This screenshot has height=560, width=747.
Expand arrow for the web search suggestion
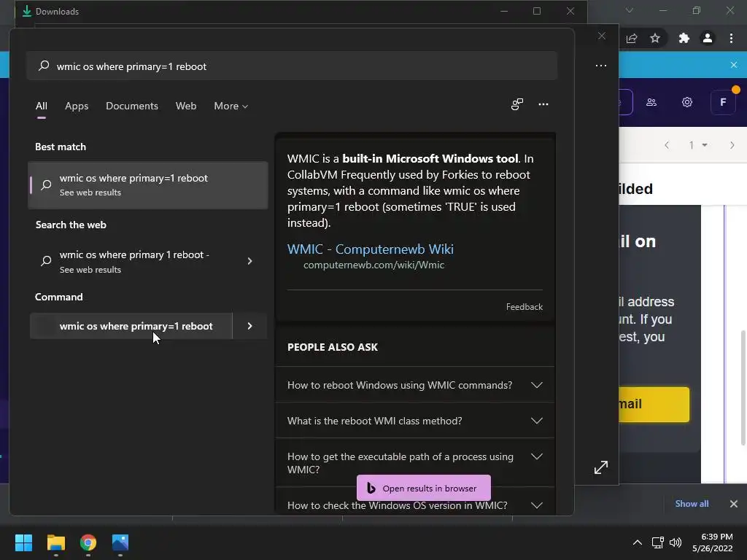(x=249, y=261)
